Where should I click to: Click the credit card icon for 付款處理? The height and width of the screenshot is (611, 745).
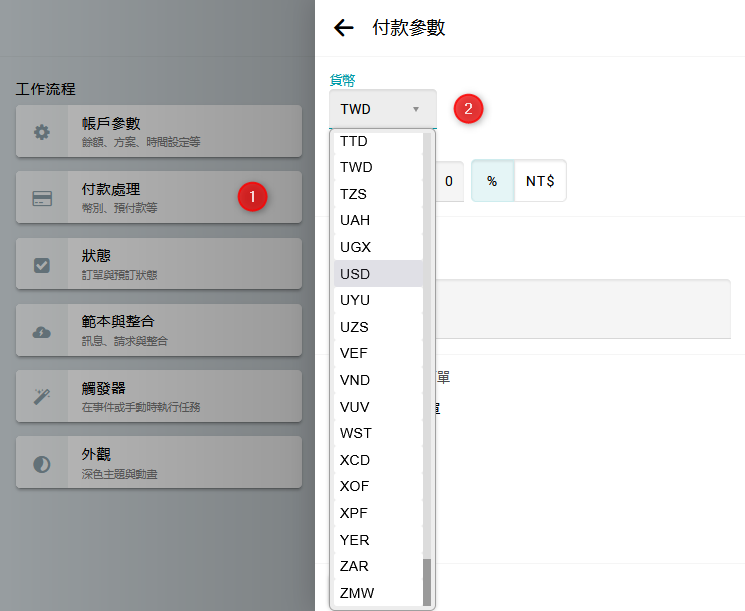pos(42,198)
